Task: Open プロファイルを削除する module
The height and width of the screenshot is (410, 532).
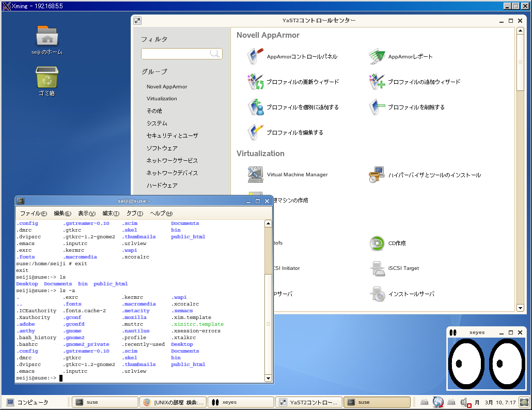Action: (406, 108)
